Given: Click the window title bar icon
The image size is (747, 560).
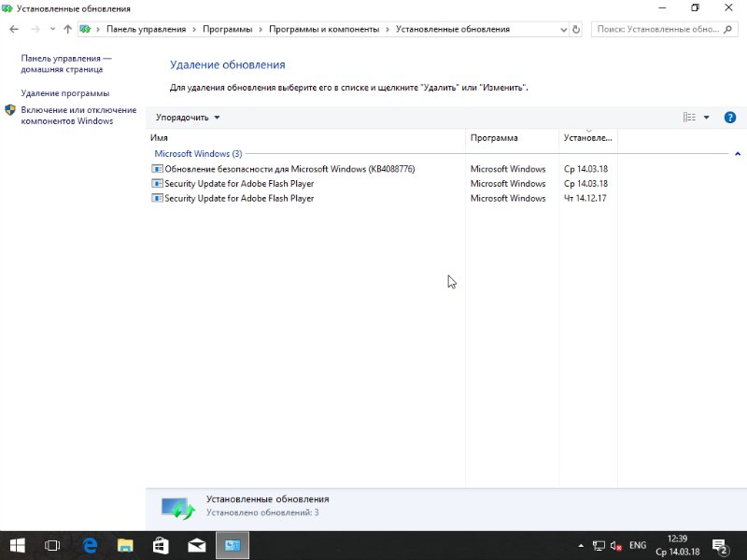Looking at the screenshot, I should [x=7, y=8].
